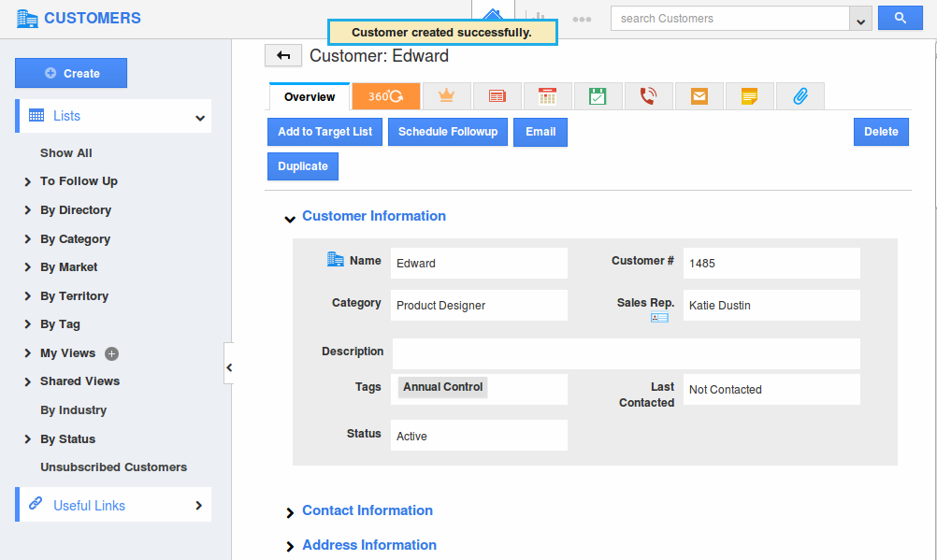This screenshot has height=560, width=937.
Task: Open the call logs phone tab icon
Action: (x=648, y=96)
